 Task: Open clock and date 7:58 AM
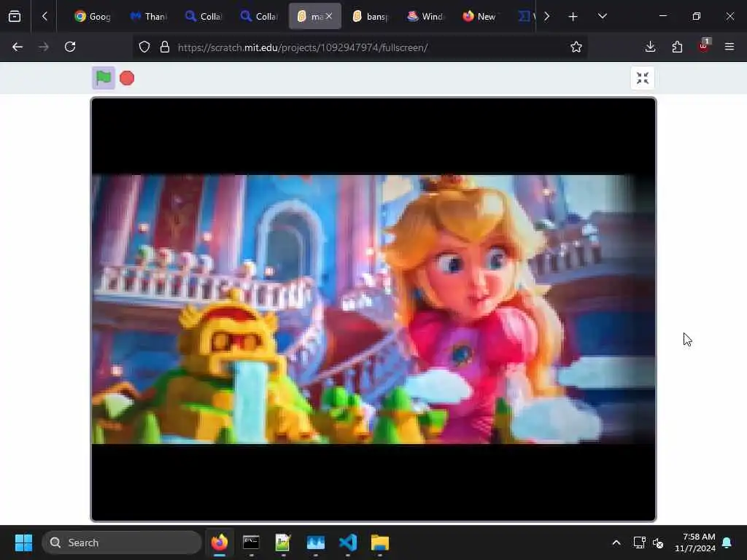click(x=695, y=542)
